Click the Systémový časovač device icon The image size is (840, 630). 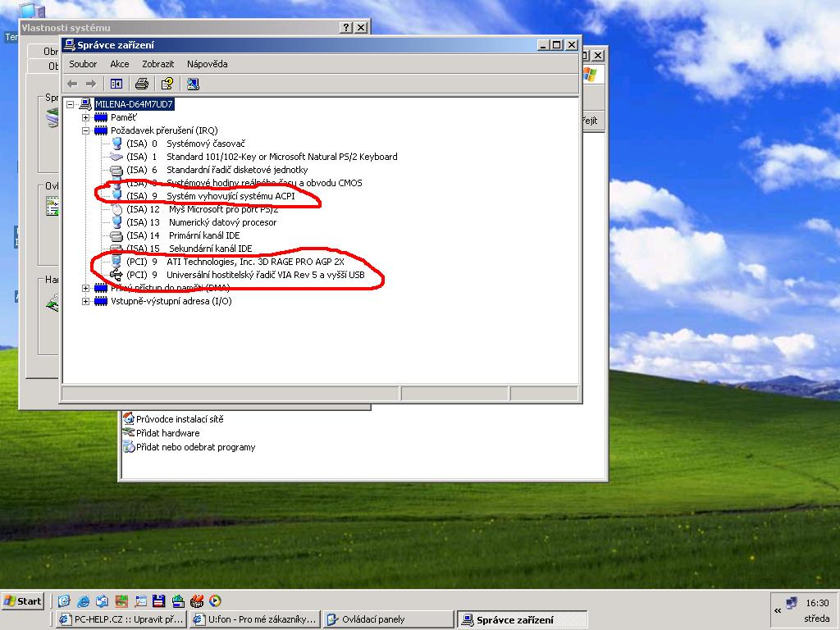[x=116, y=144]
